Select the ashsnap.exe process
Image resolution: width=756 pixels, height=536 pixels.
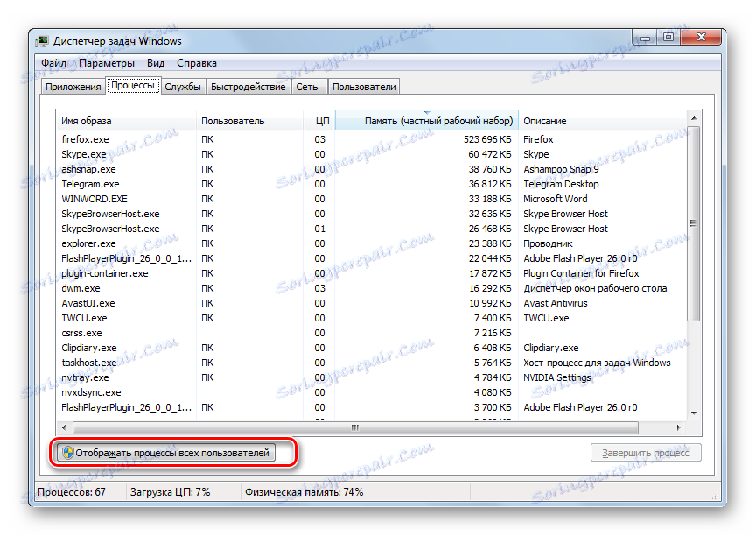371,169
